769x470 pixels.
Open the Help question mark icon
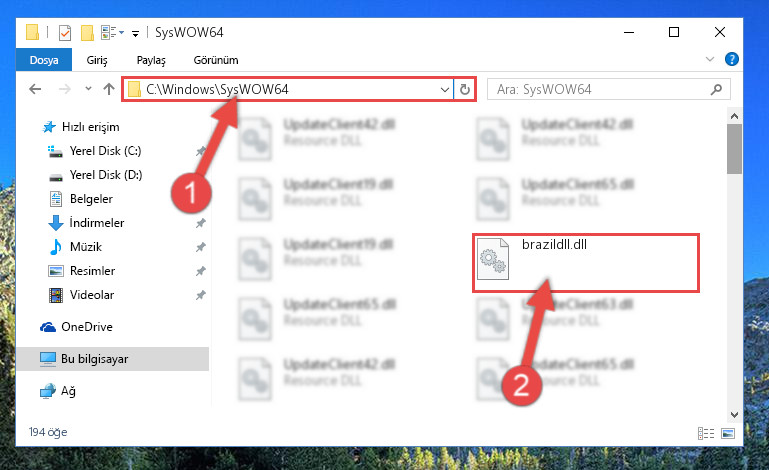coord(732,59)
